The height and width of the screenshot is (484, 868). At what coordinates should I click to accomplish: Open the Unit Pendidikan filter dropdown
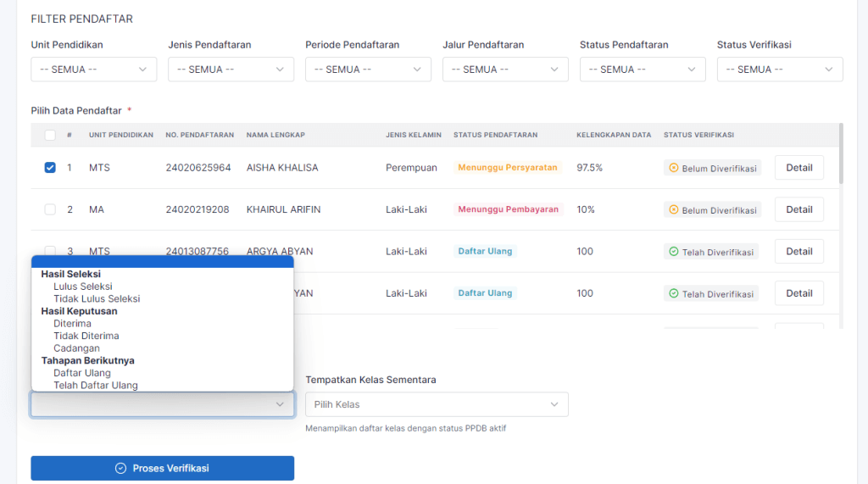(93, 70)
